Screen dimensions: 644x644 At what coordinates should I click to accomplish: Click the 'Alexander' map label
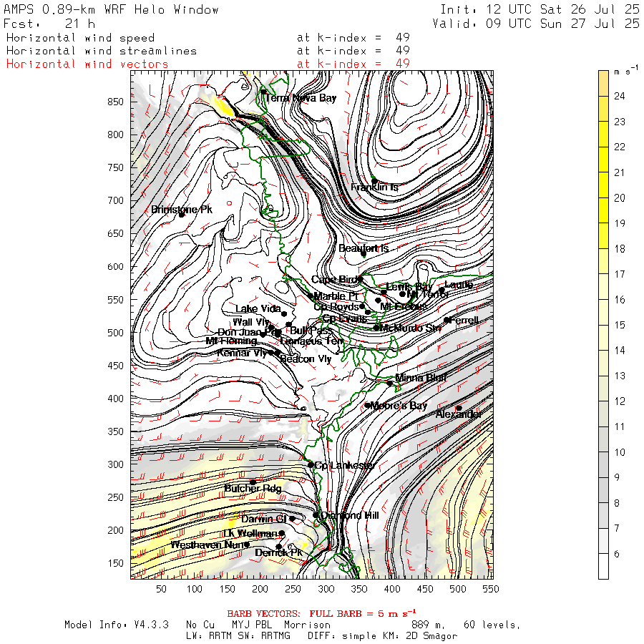tap(459, 414)
